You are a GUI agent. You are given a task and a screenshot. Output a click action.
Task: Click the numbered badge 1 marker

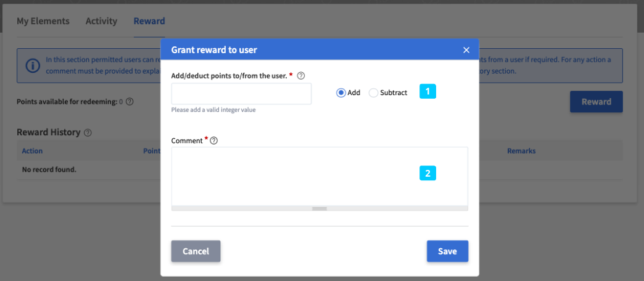point(427,91)
